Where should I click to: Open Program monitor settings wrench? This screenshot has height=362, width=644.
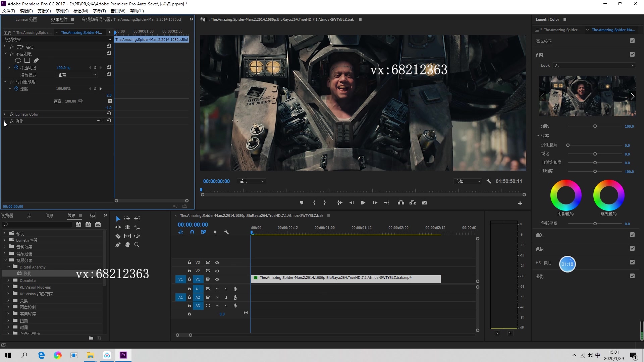tap(489, 181)
